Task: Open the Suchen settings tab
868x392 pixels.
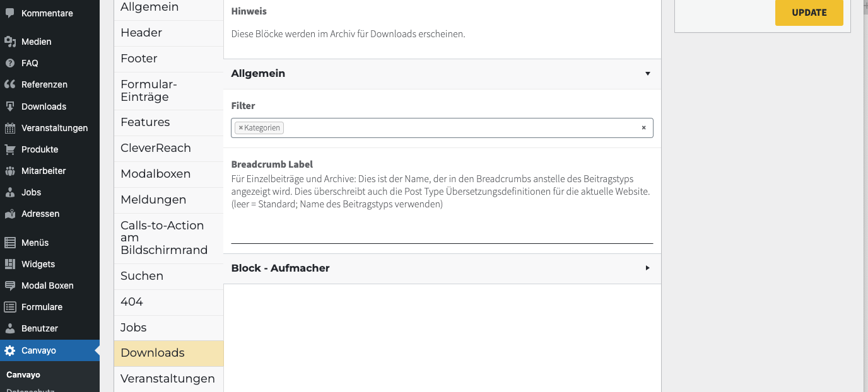Action: pos(141,275)
